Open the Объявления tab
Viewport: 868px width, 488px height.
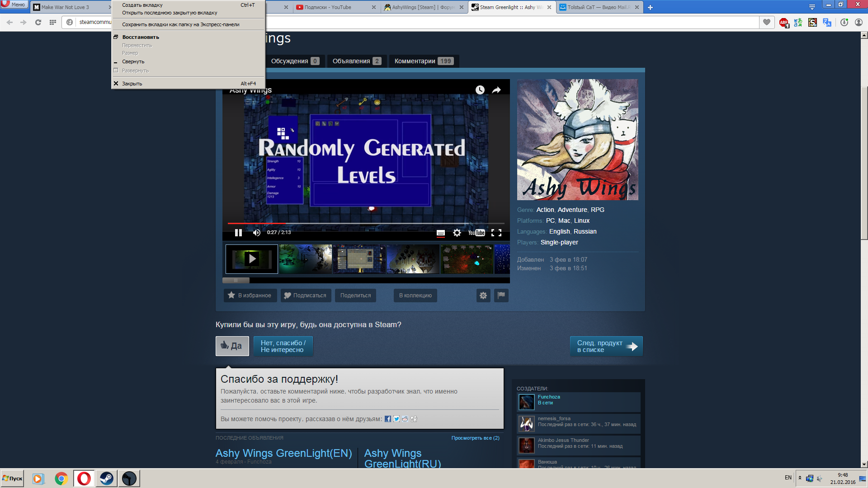coord(357,61)
